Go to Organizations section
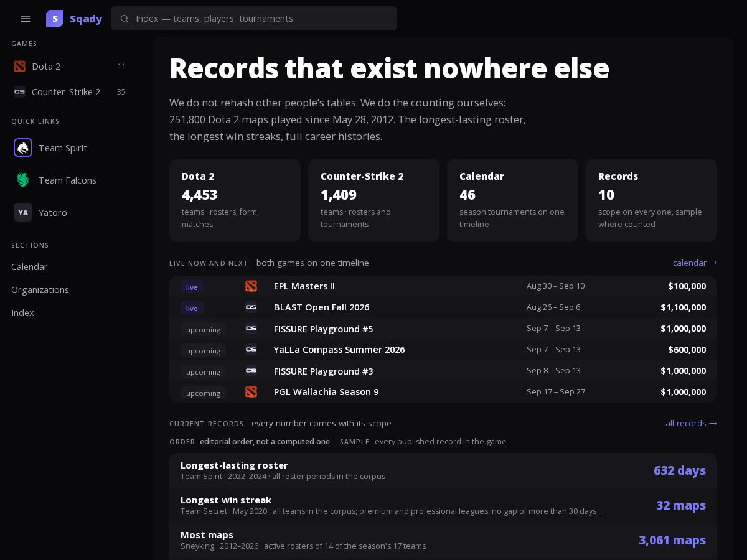 (x=40, y=289)
